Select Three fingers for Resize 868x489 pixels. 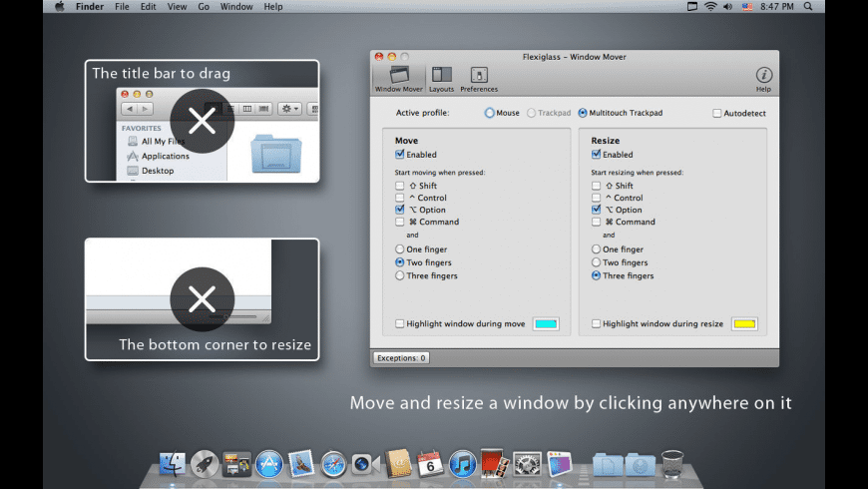(x=596, y=275)
